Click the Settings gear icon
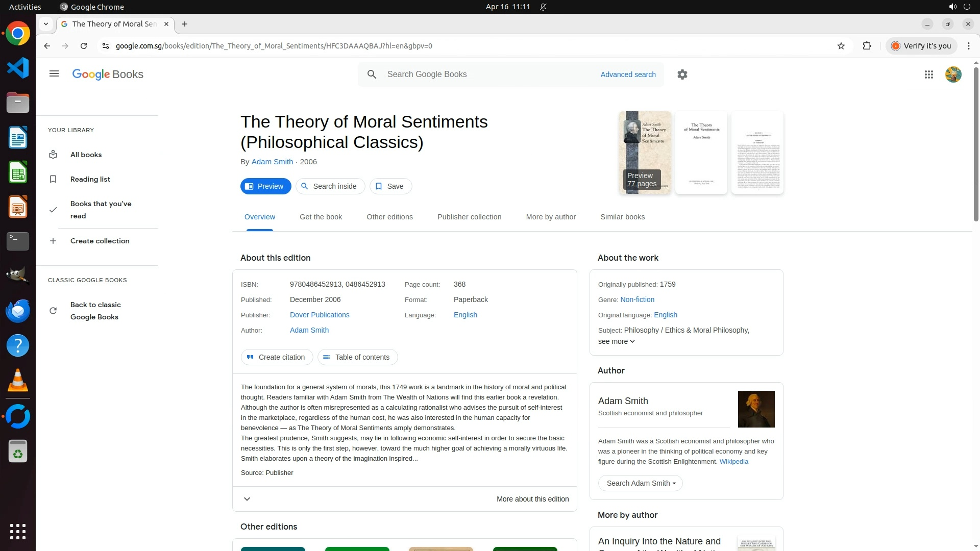The width and height of the screenshot is (980, 551). point(682,74)
